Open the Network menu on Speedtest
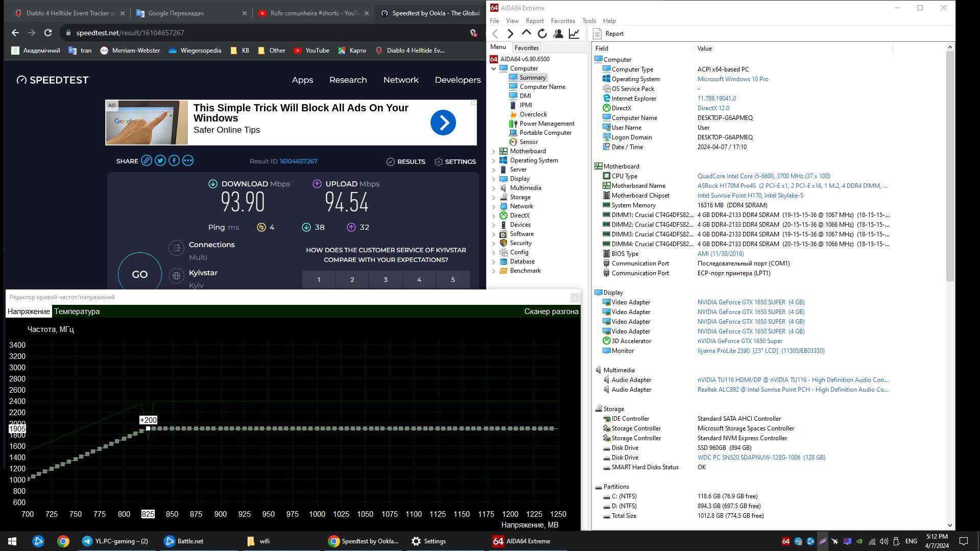This screenshot has width=980, height=551. click(x=401, y=80)
